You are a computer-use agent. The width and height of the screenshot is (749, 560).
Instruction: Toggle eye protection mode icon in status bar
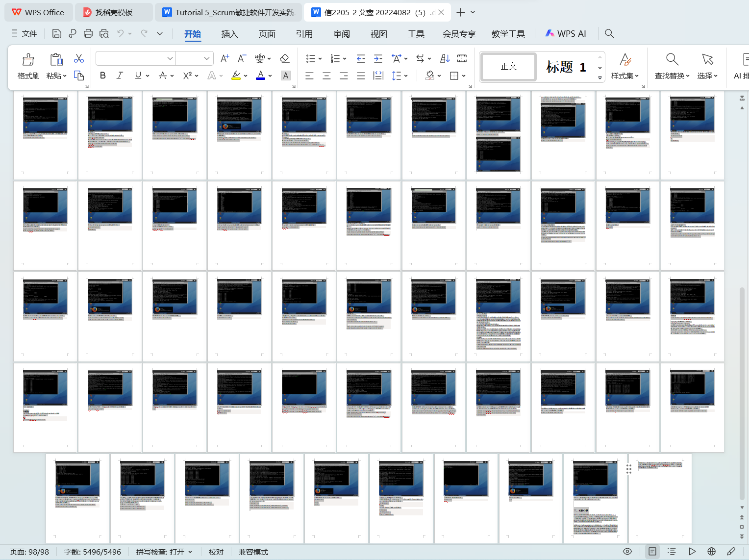(627, 552)
